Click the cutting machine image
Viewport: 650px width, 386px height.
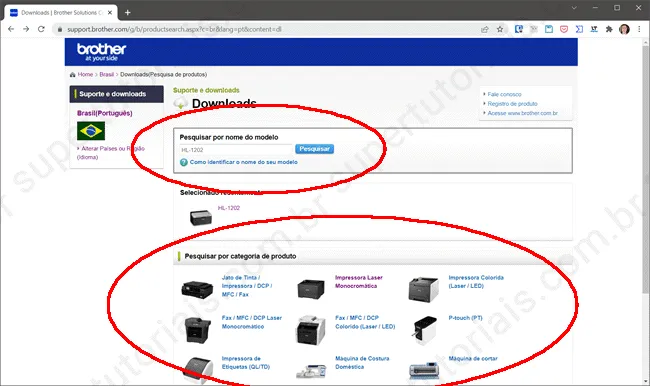point(424,370)
